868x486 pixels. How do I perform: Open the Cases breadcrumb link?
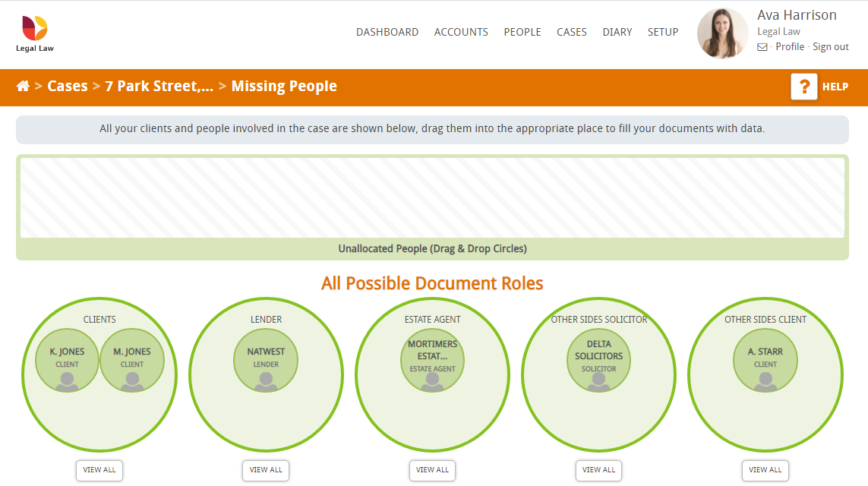[68, 86]
